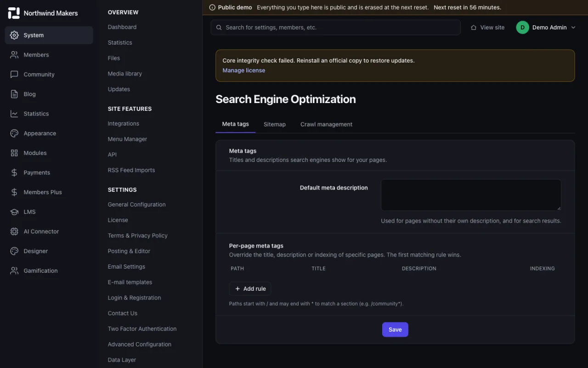This screenshot has height=368, width=588.
Task: Click the Save button
Action: [395, 329]
